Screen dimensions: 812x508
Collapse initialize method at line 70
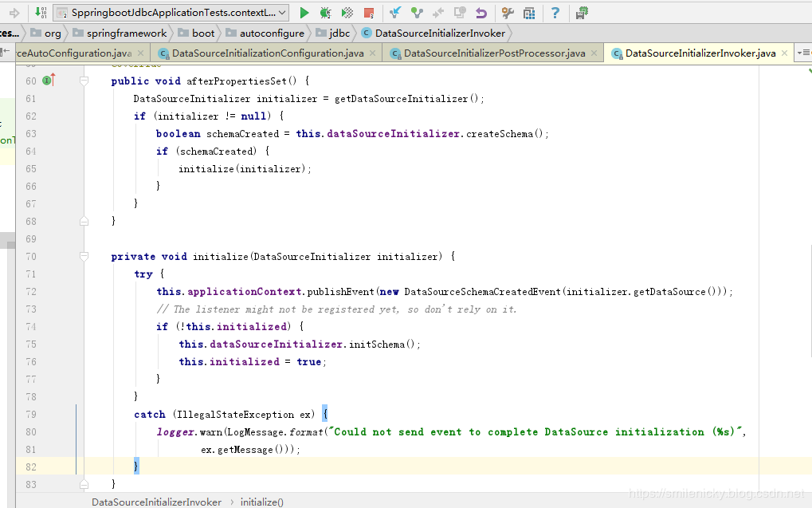point(84,256)
